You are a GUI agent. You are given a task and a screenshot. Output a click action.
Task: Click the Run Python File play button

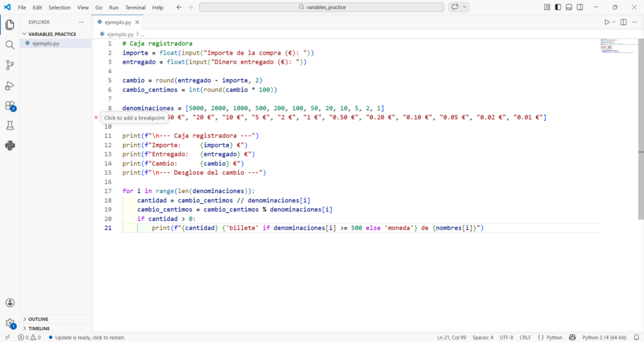coord(607,22)
